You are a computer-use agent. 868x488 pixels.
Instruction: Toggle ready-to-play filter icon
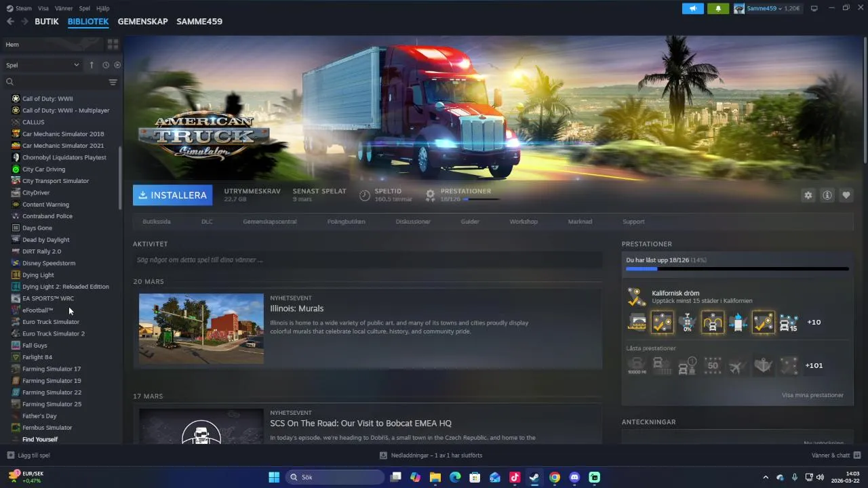coord(117,65)
